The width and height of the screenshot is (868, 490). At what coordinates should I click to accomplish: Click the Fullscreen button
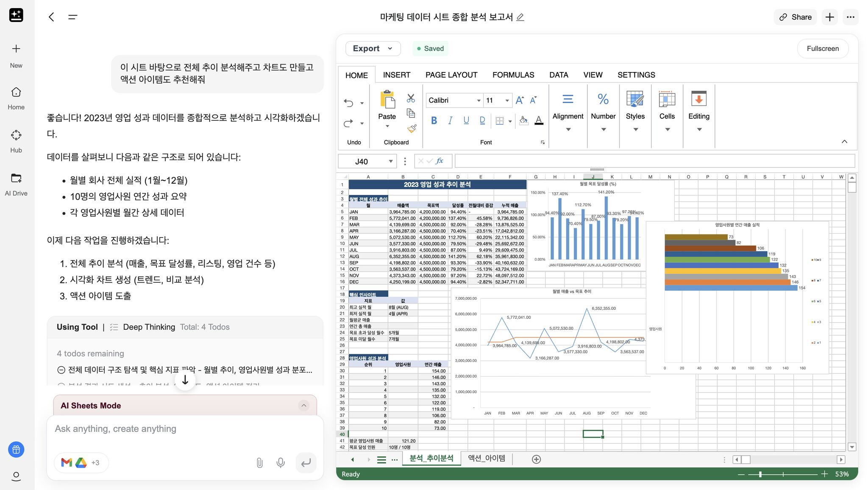point(822,48)
